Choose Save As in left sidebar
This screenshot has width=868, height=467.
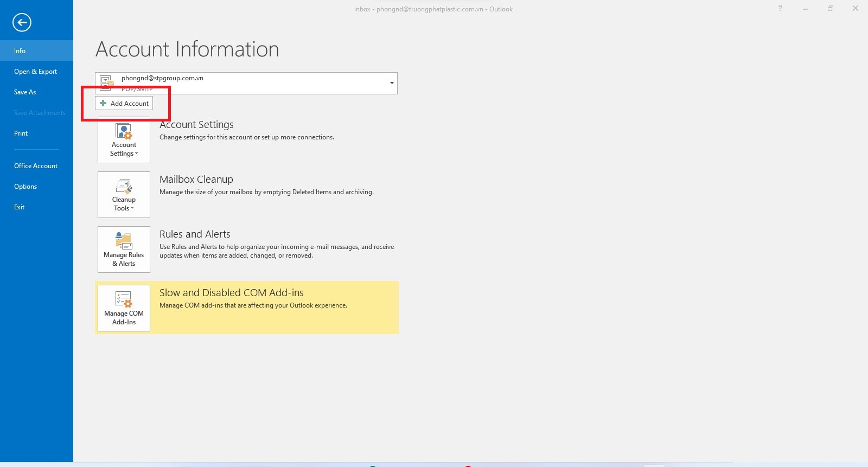[25, 92]
